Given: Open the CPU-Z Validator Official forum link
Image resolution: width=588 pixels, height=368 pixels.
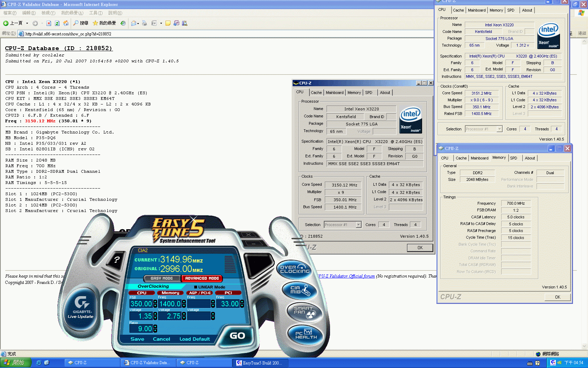Looking at the screenshot, I should tap(346, 276).
